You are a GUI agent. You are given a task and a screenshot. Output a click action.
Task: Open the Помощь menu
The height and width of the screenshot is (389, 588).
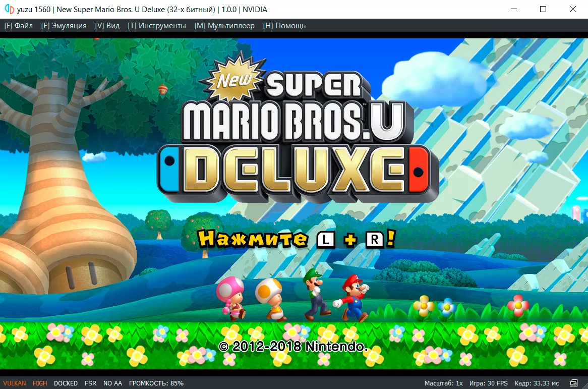pyautogui.click(x=284, y=26)
